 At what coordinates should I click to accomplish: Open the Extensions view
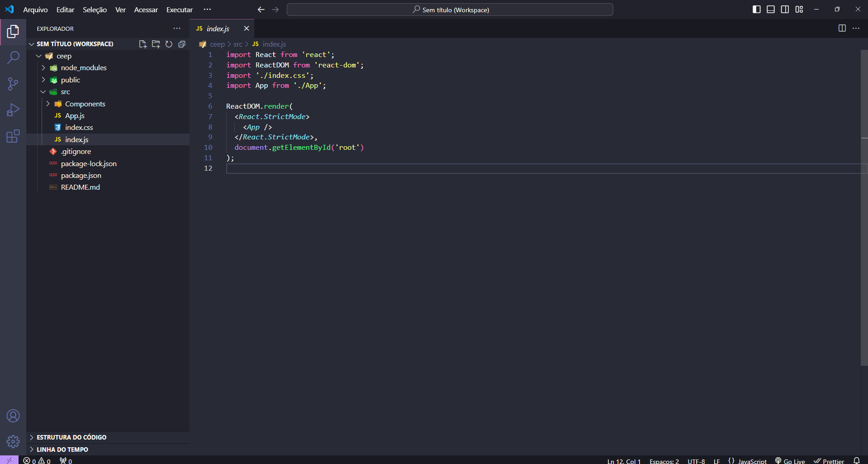13,136
